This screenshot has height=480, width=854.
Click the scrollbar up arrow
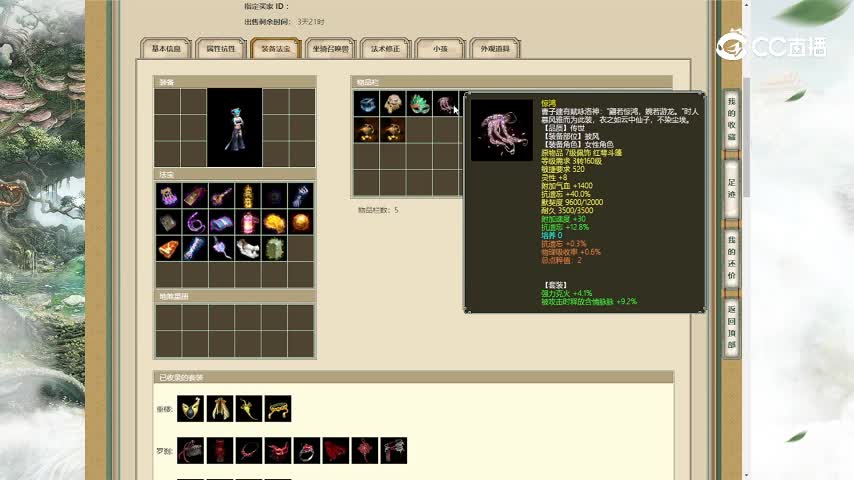[x=747, y=4]
